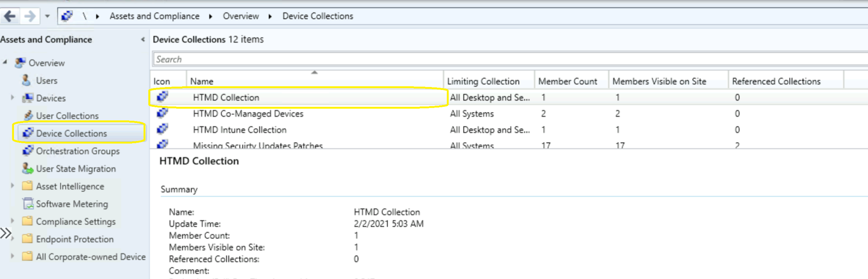Open the navigation history dropdown arrow
The width and height of the screenshot is (868, 279).
pyautogui.click(x=47, y=17)
